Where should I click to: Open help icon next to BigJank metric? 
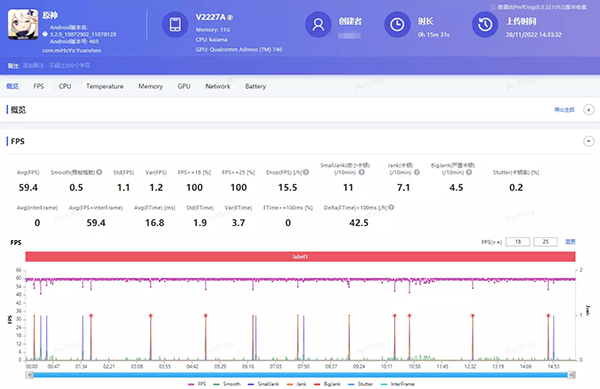[x=469, y=172]
